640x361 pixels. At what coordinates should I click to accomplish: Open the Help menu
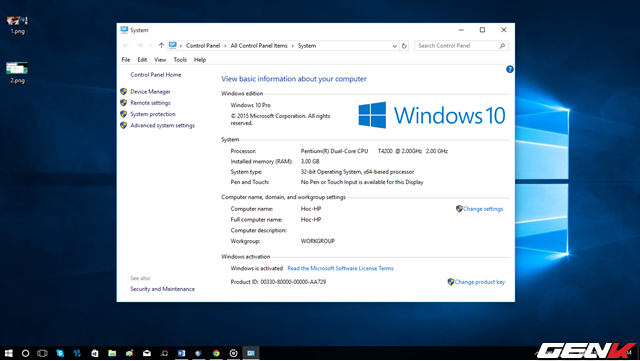tap(200, 60)
